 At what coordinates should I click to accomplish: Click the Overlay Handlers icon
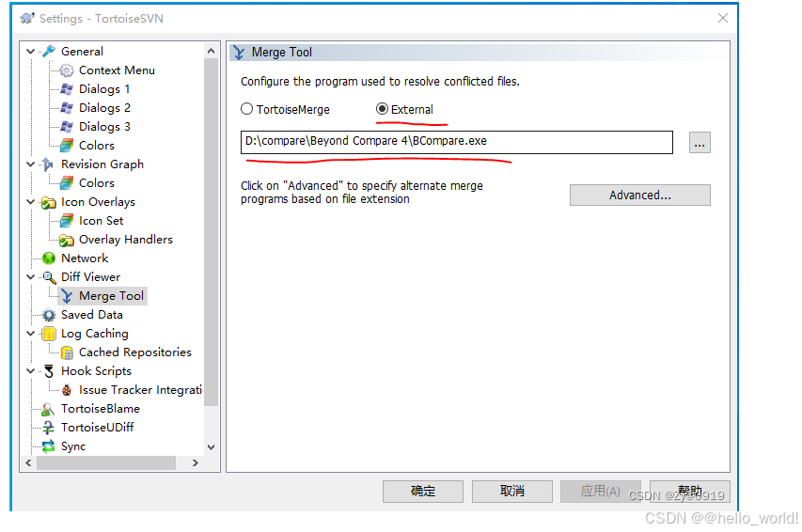click(67, 240)
